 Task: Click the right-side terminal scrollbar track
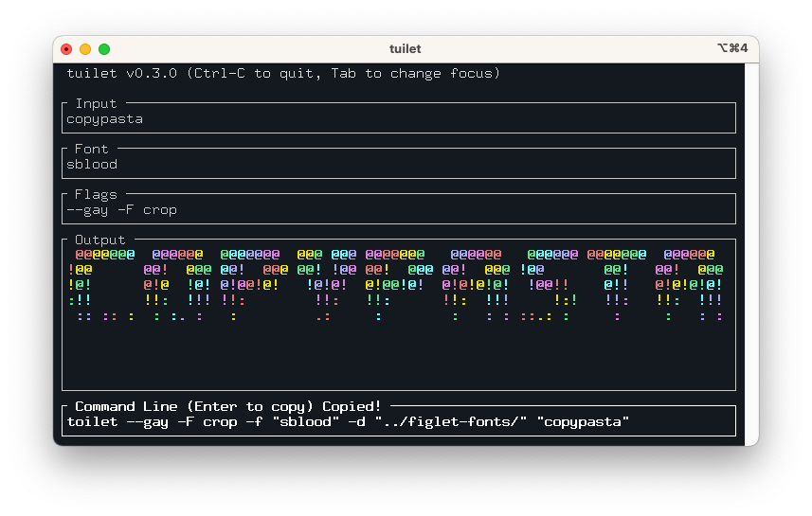[x=751, y=254]
